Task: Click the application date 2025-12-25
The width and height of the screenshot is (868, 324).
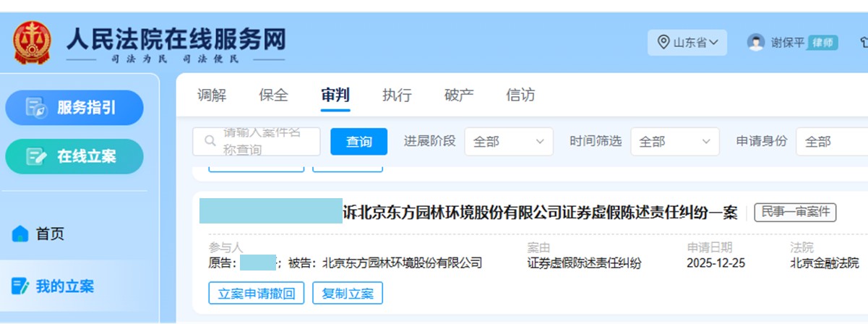Action: click(x=716, y=263)
